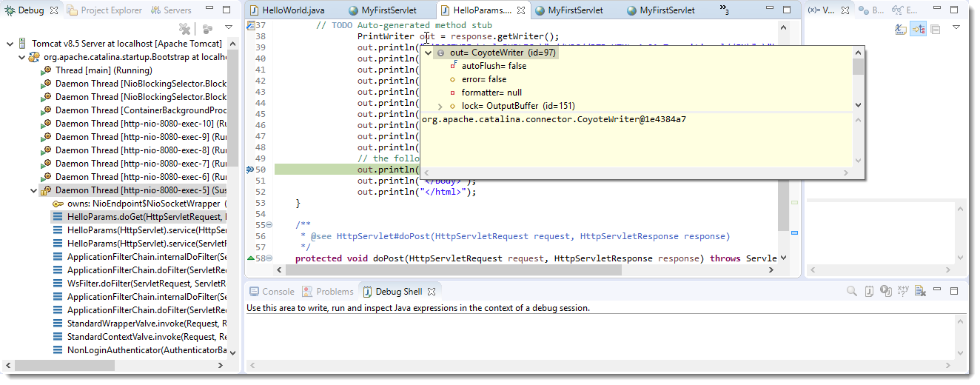Toggle Show Logical Structure in Variables view
Screen dimensions: 980x385
tap(919, 28)
